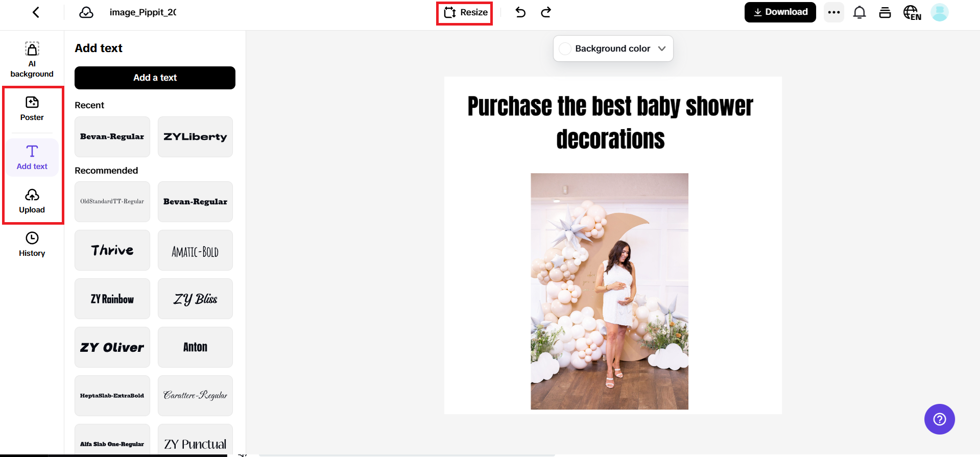Open the History panel
The height and width of the screenshot is (457, 980).
coord(32,245)
